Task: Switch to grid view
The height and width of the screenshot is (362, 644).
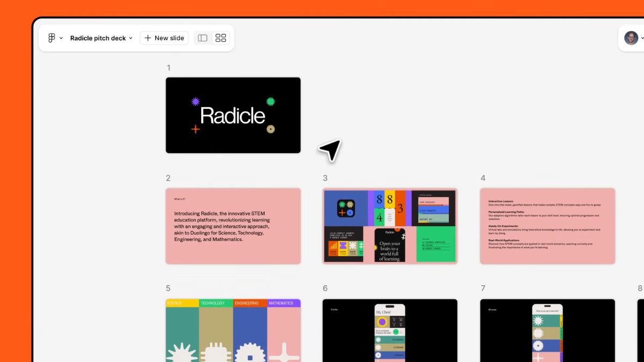Action: [x=221, y=38]
